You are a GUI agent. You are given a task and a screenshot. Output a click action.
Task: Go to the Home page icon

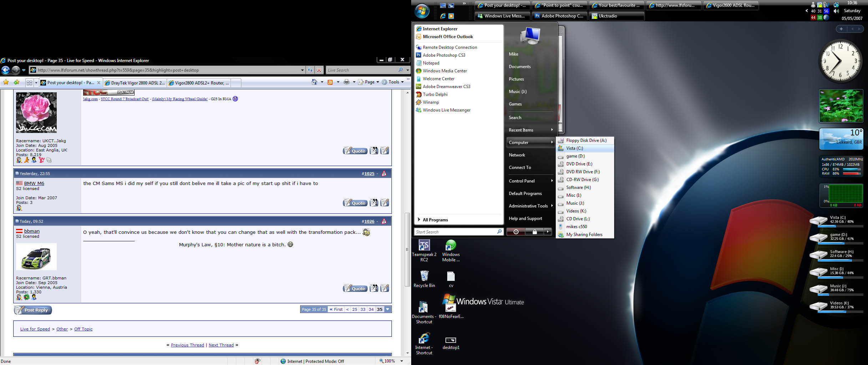click(314, 82)
